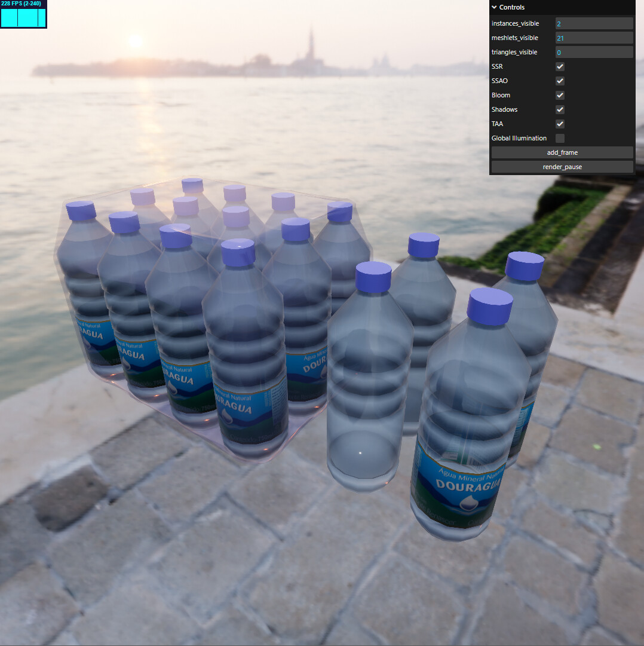
Task: Turn off the SSAO checkbox
Action: pos(560,81)
